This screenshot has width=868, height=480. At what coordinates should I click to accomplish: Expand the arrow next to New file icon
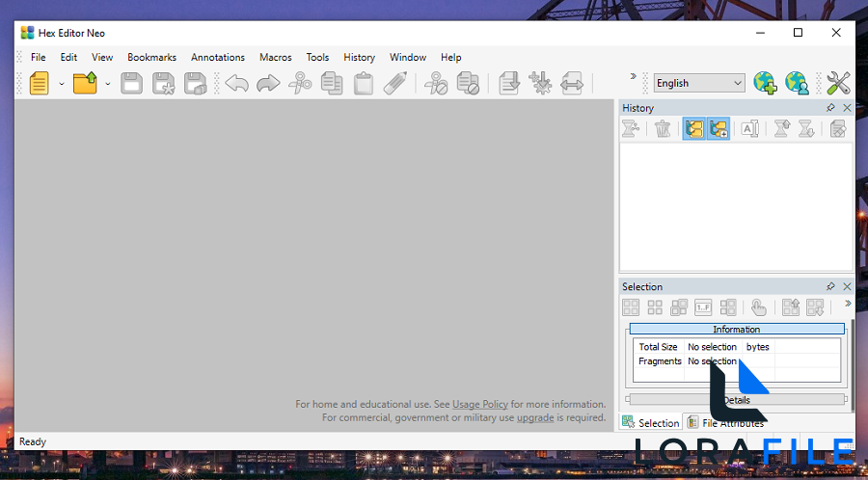(x=62, y=84)
